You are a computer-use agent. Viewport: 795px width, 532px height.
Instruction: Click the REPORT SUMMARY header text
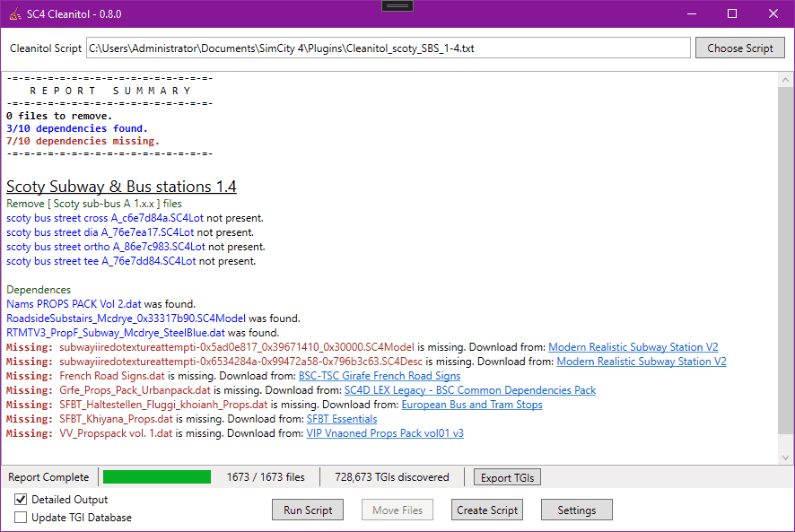pyautogui.click(x=110, y=91)
